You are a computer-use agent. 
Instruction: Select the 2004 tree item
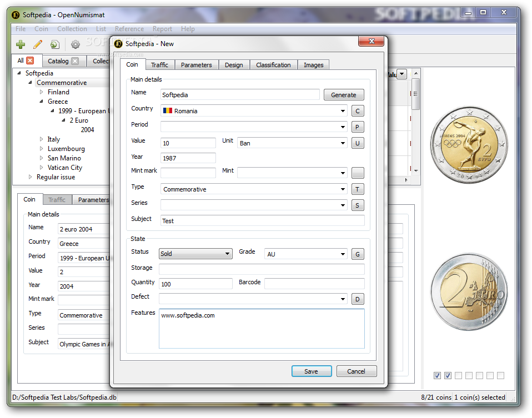pyautogui.click(x=88, y=129)
